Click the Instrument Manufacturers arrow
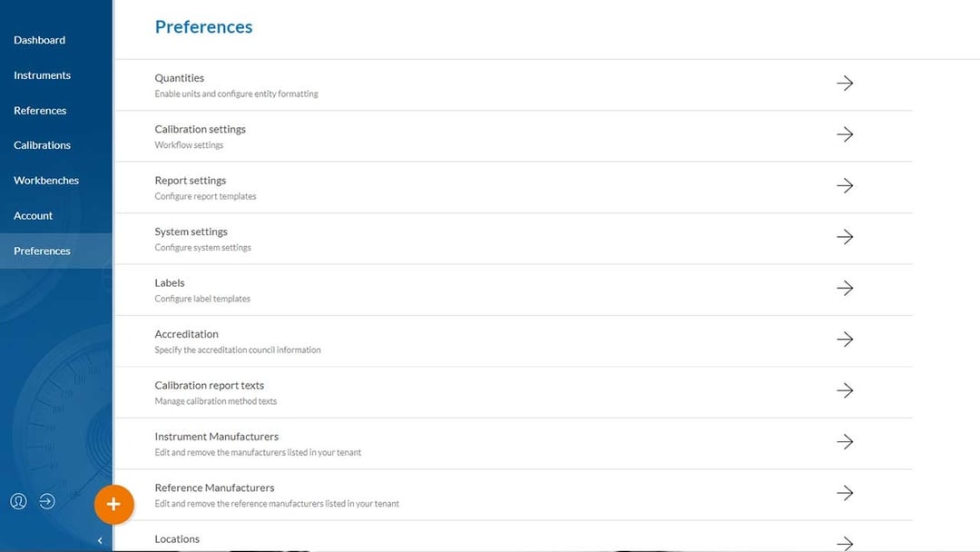 click(845, 442)
